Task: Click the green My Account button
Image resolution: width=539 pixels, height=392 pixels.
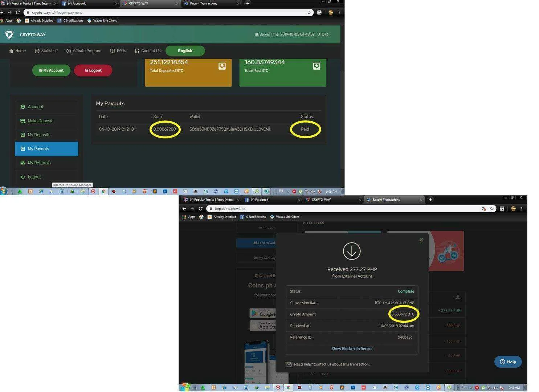Action: 51,70
